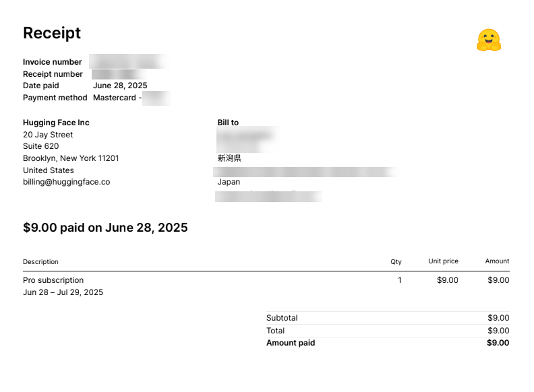The image size is (534, 392).
Task: Select the 新潟県 prefecture text
Action: (x=229, y=158)
